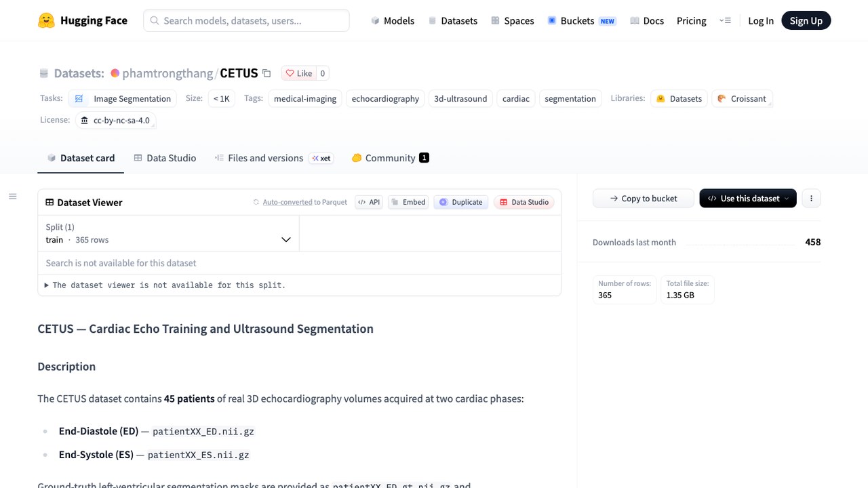868x488 pixels.
Task: Click the Sign Up button
Action: coord(806,20)
